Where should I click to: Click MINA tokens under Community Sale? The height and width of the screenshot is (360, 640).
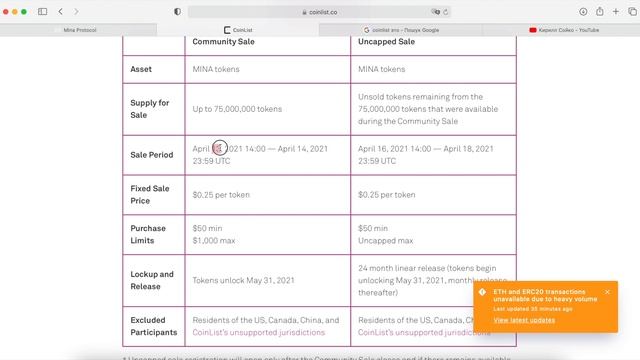pyautogui.click(x=216, y=69)
